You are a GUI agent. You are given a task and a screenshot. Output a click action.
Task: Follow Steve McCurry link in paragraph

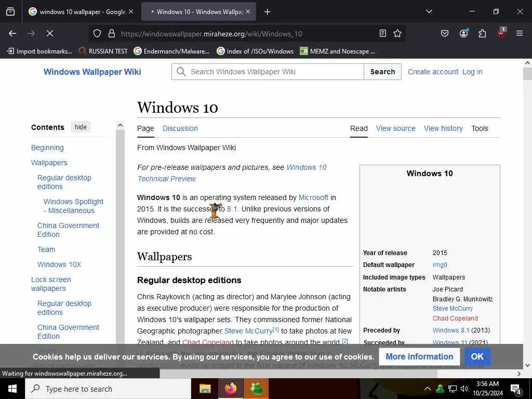click(248, 331)
